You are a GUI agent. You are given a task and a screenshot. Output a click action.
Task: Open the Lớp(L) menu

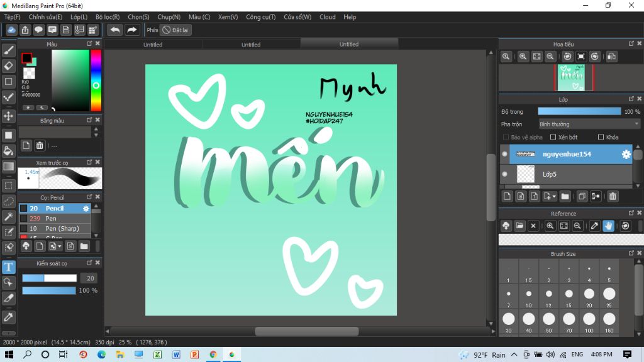tap(79, 17)
